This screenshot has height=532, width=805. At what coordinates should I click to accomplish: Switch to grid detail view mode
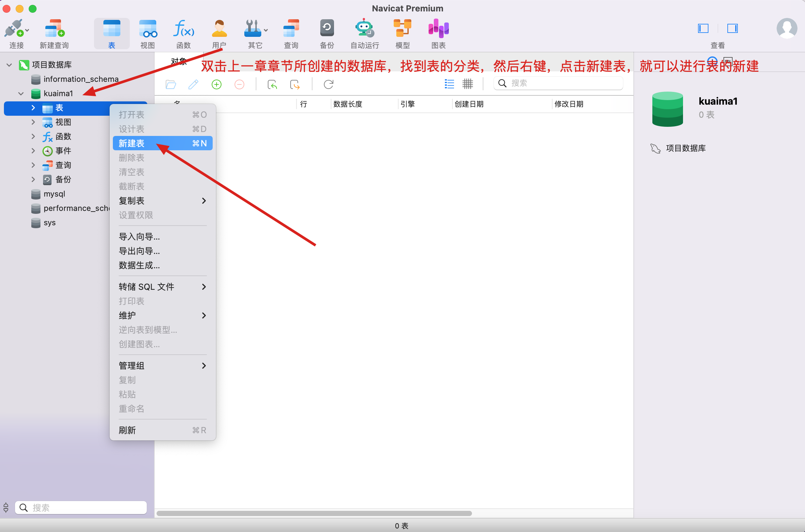(467, 84)
